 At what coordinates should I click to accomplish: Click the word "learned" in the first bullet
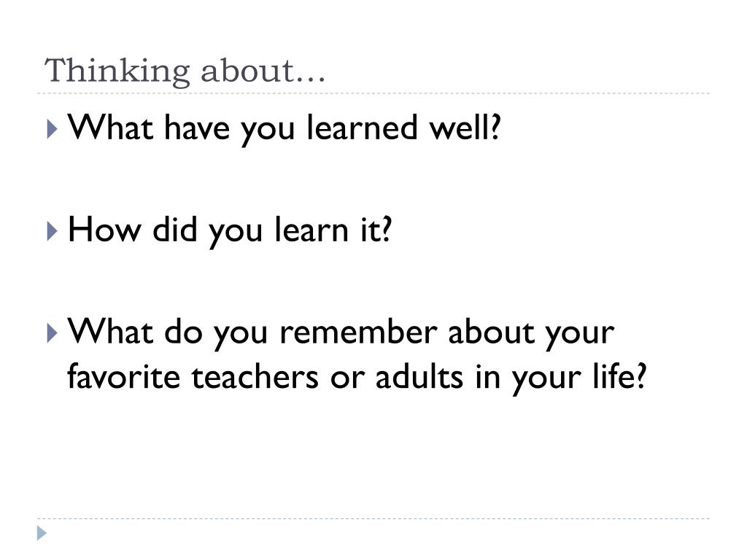[x=362, y=128]
